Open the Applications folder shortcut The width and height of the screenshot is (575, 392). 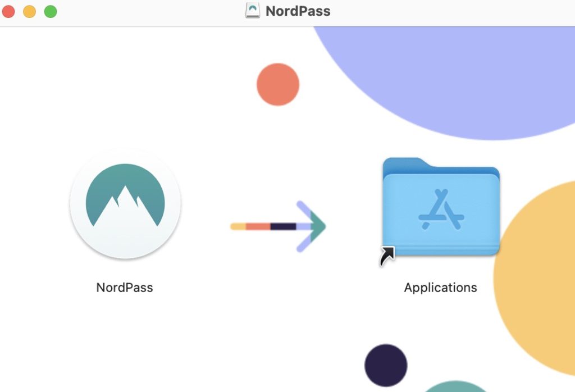point(441,207)
